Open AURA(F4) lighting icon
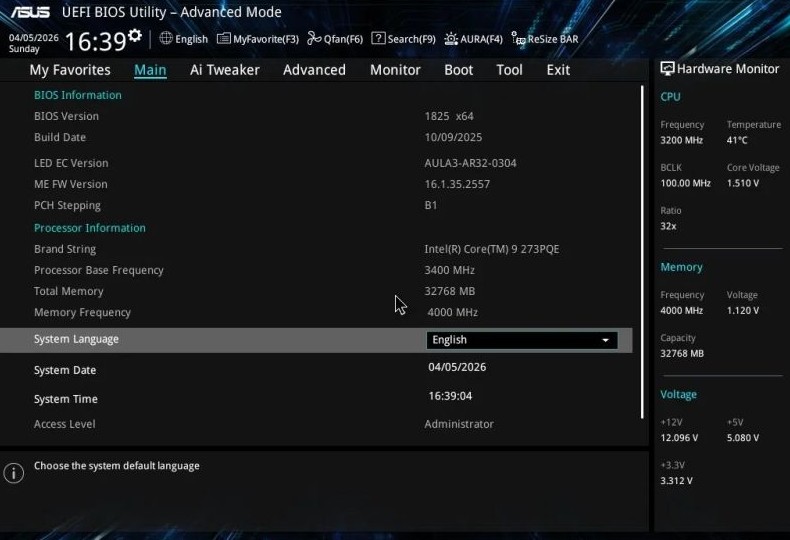This screenshot has height=540, width=790. (451, 38)
